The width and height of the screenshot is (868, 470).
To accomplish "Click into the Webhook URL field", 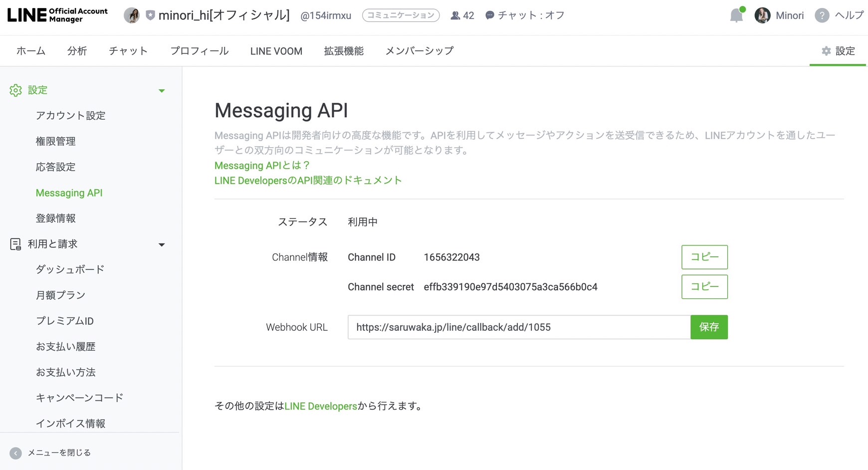I will point(519,327).
